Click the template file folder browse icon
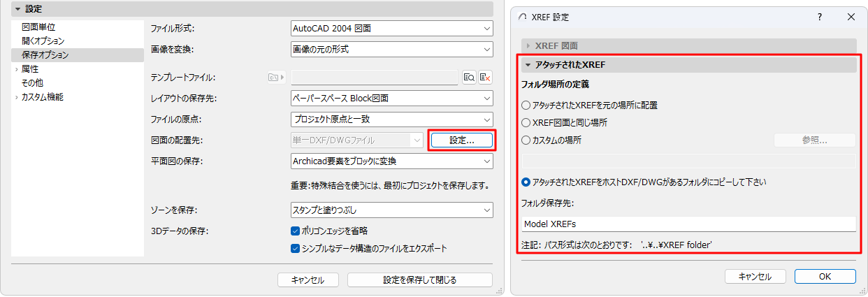Screen dimensions: 868x297 click(x=276, y=77)
